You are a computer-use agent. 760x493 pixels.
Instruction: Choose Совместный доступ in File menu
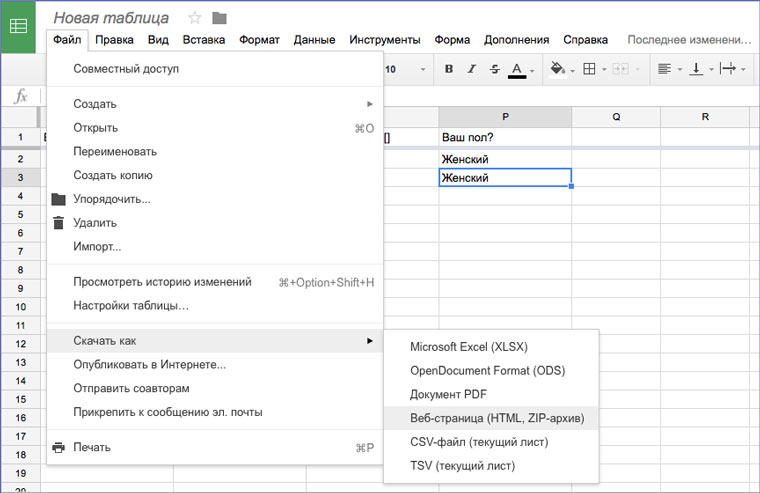[x=215, y=69]
